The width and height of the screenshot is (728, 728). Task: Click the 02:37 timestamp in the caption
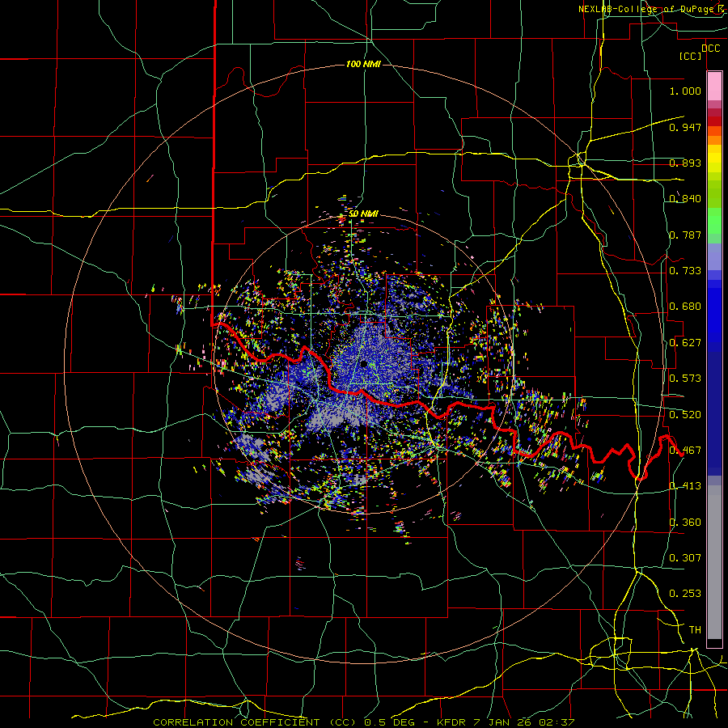pyautogui.click(x=557, y=722)
